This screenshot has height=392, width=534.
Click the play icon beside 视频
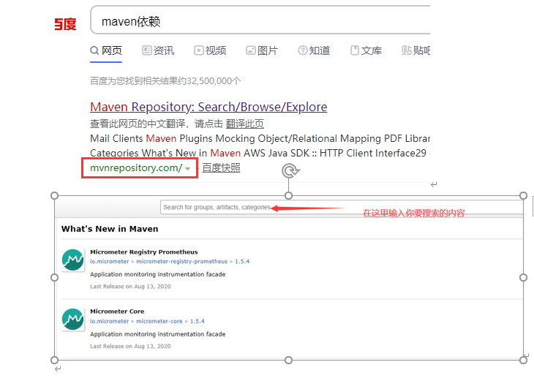(198, 50)
